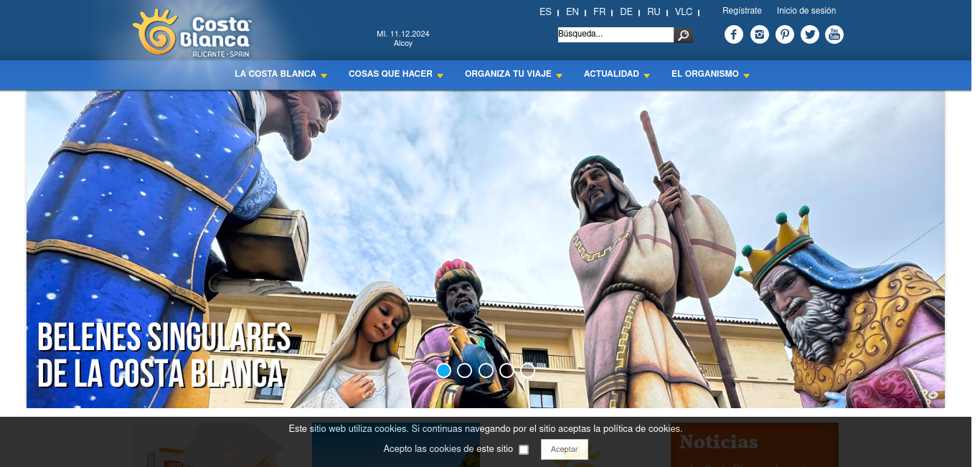This screenshot has height=467, width=980.
Task: Click the Noticias heading
Action: (719, 441)
